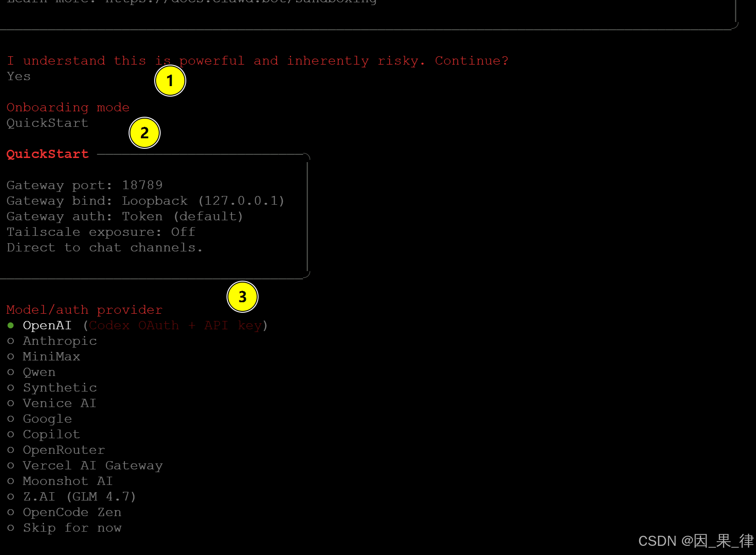Choose Anthropic as model provider
The width and height of the screenshot is (756, 555).
(x=52, y=341)
